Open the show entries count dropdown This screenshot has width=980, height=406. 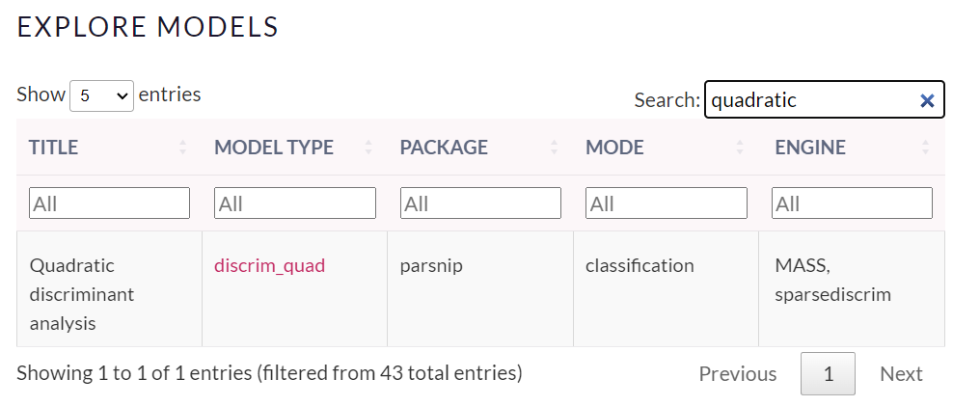click(101, 95)
